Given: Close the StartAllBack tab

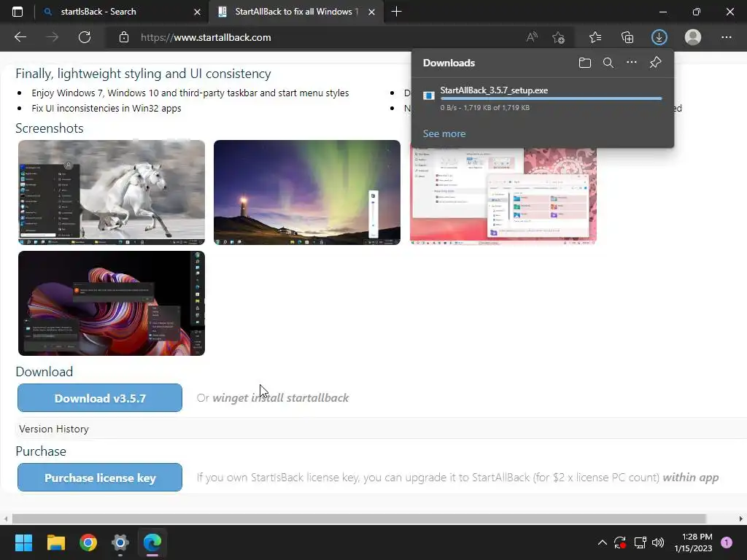Looking at the screenshot, I should pos(371,12).
